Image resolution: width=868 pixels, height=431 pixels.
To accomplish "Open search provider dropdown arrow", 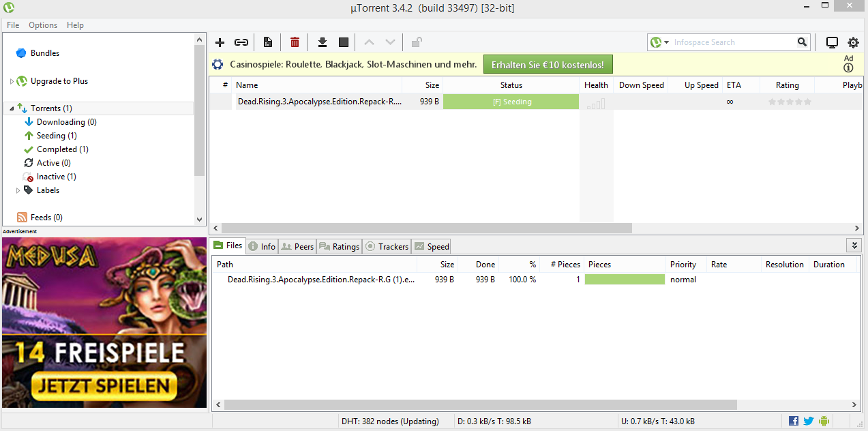I will coord(666,42).
